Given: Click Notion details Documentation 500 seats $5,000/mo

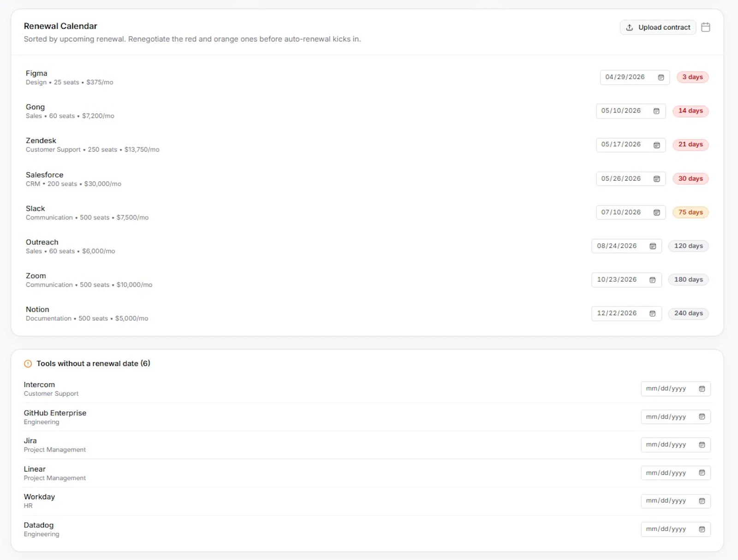Looking at the screenshot, I should [87, 318].
